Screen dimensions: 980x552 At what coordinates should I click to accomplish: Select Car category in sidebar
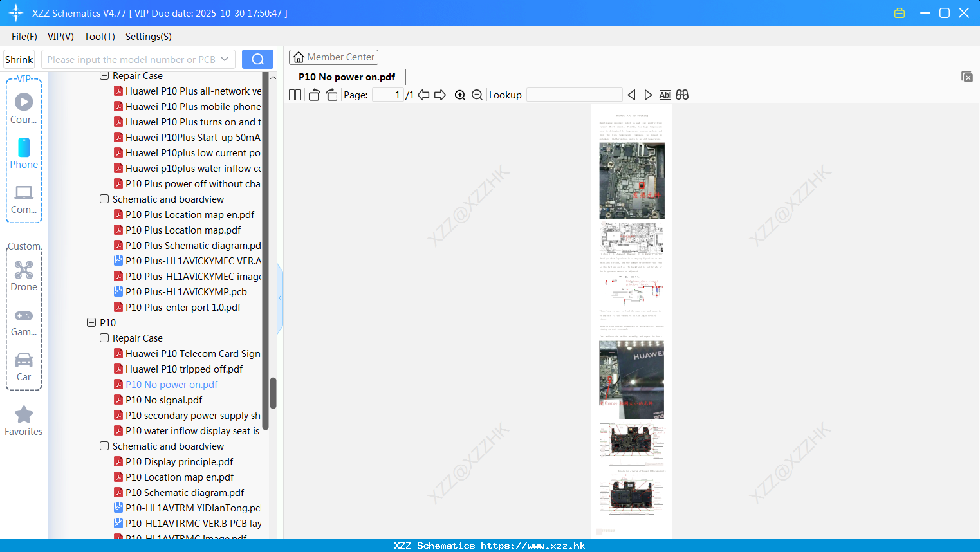pyautogui.click(x=24, y=367)
